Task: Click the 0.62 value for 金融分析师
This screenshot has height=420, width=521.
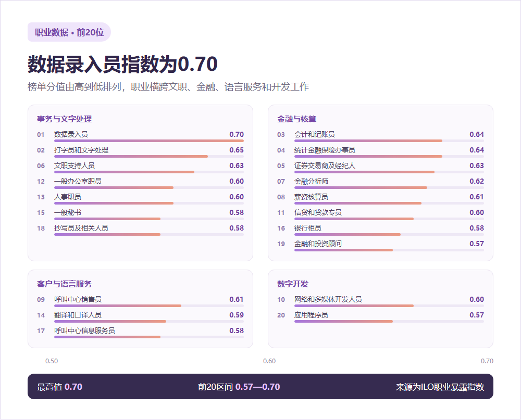Action: 477,181
